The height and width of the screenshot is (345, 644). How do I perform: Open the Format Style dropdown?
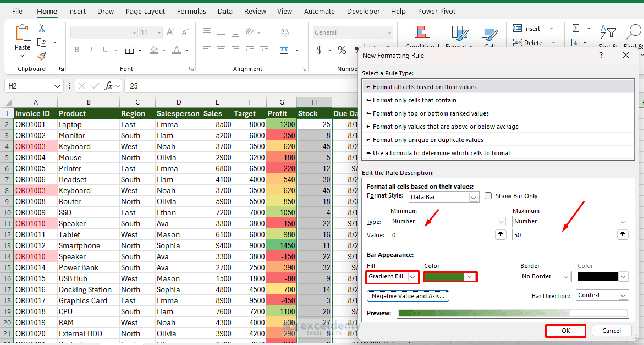click(473, 197)
